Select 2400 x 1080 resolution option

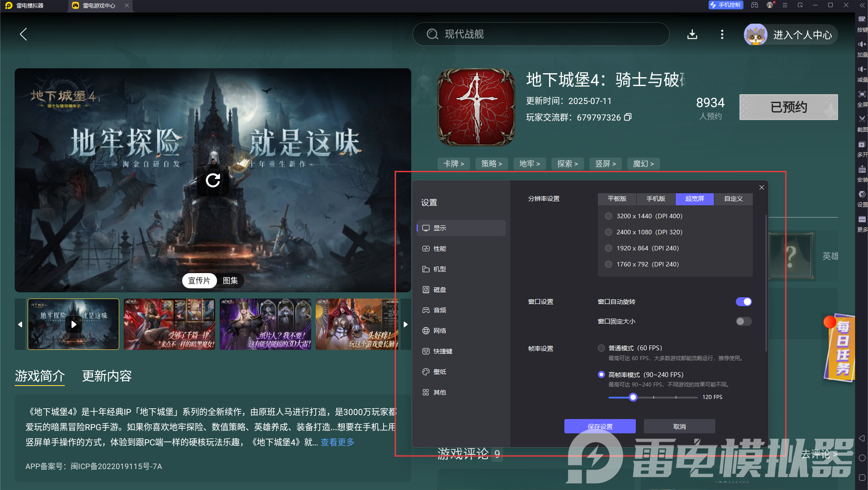[x=609, y=232]
